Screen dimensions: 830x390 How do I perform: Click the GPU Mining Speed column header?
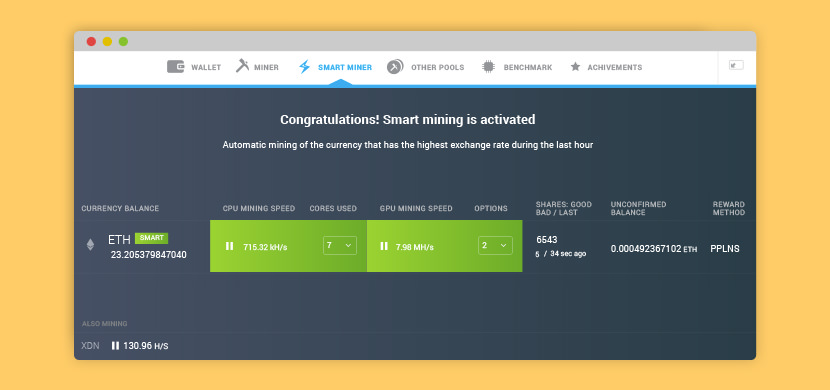point(416,208)
